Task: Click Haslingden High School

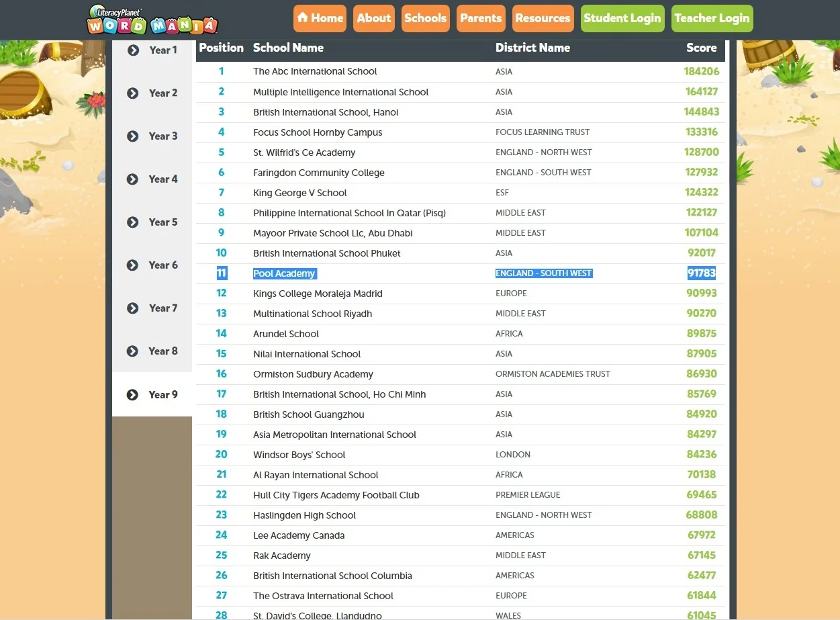Action: (x=304, y=515)
